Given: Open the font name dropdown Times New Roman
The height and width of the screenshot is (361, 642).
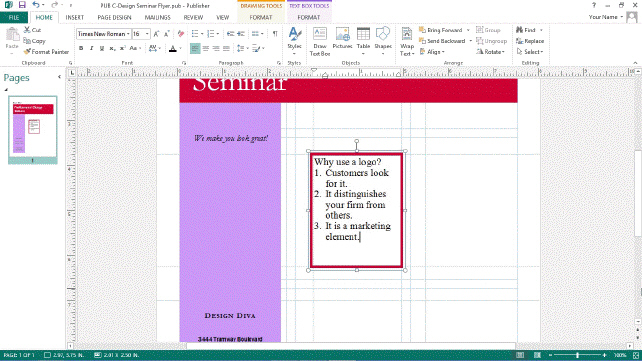Looking at the screenshot, I should 128,34.
